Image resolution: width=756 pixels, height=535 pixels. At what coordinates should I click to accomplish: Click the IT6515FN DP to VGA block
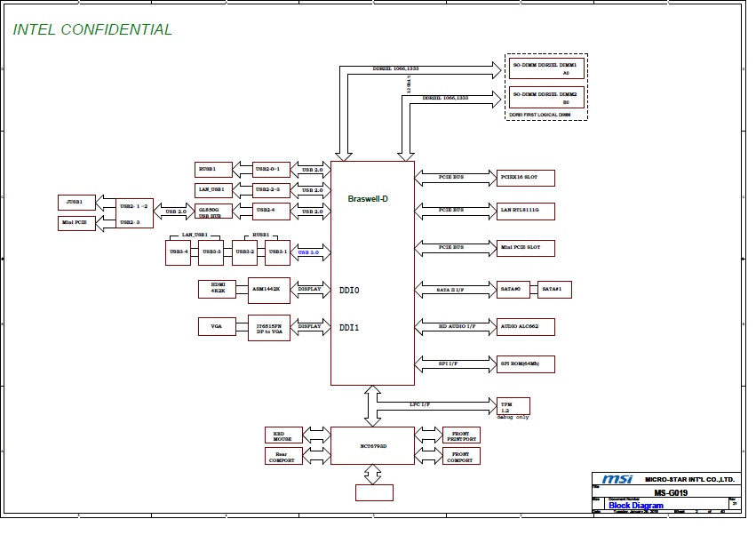[x=268, y=327]
